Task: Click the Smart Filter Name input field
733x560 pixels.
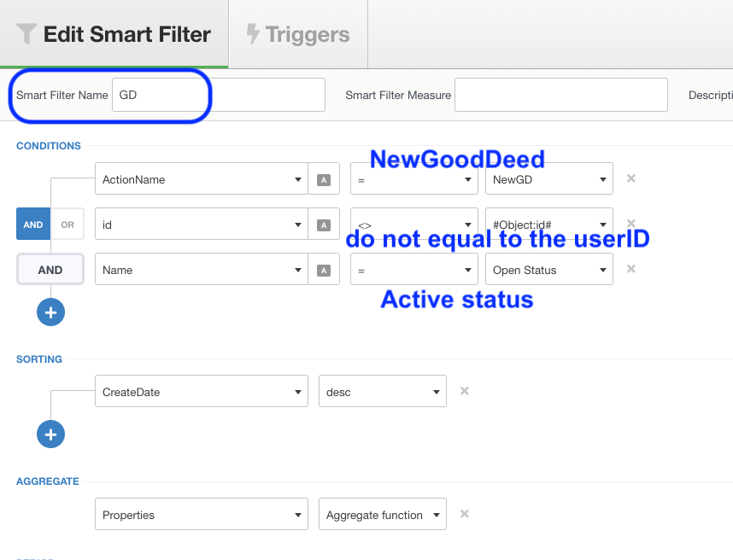Action: [219, 95]
